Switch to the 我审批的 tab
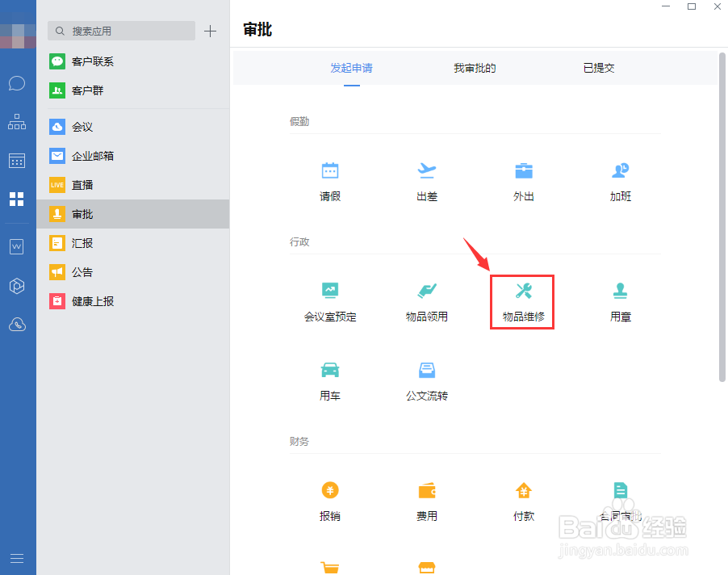728x575 pixels. pyautogui.click(x=475, y=69)
